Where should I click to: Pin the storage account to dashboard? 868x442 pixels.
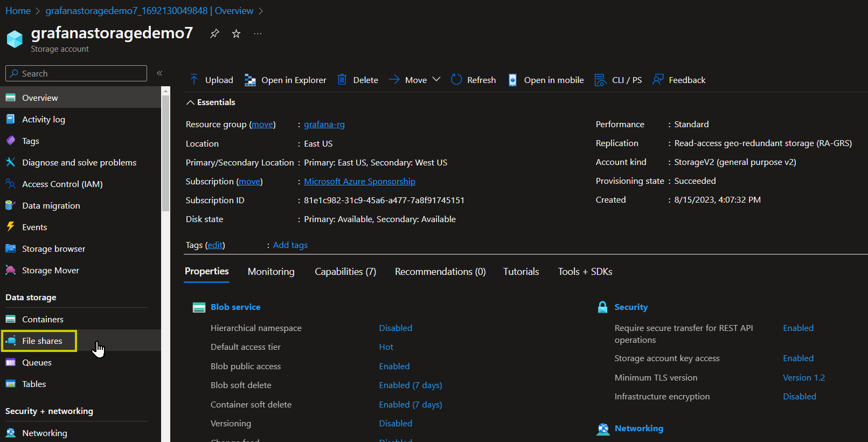point(214,33)
